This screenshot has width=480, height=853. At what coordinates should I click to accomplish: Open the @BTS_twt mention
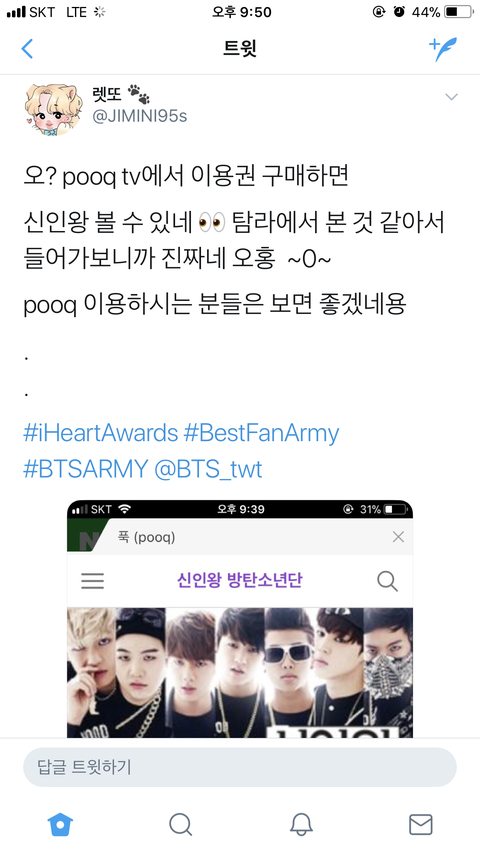[x=208, y=468]
